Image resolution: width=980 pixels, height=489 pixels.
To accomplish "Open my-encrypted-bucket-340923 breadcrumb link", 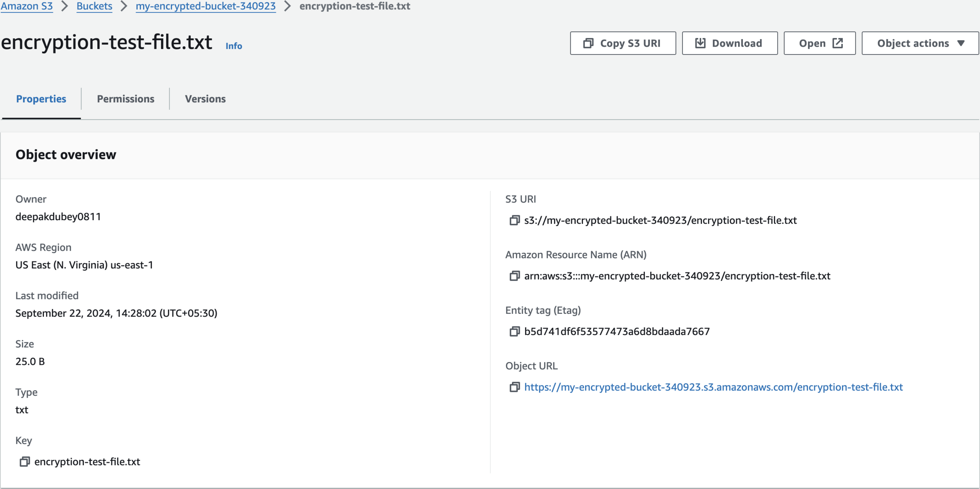I will point(205,6).
